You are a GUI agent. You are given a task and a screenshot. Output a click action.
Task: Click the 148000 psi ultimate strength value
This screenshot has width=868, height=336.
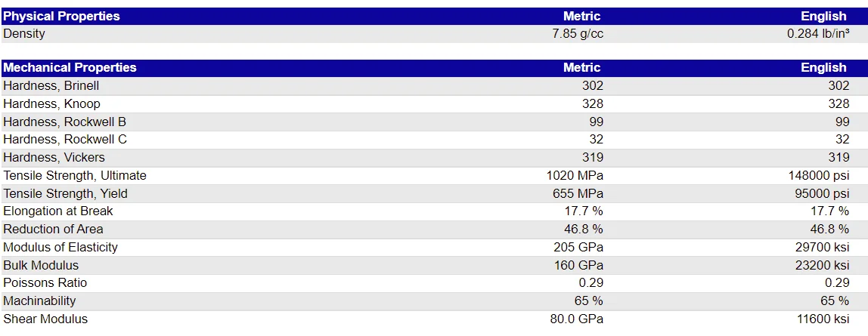tap(819, 176)
